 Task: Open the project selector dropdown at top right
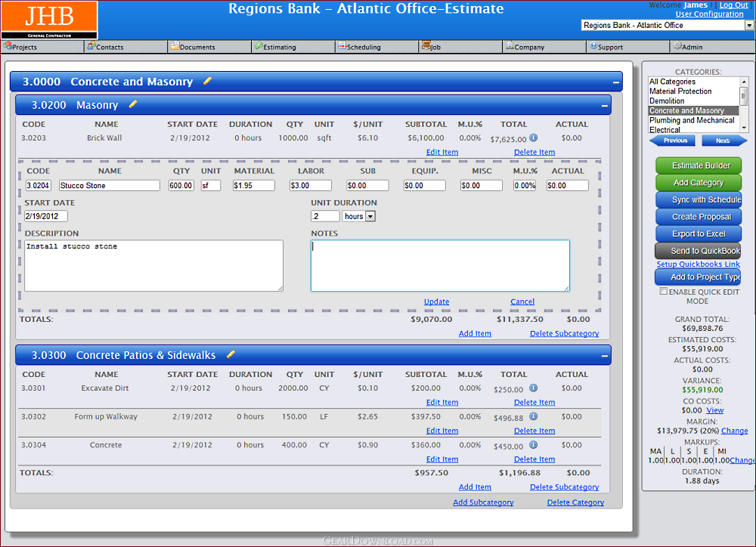[748, 25]
